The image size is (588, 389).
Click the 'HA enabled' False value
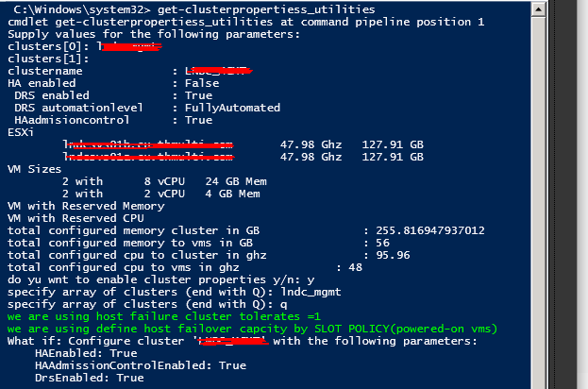[202, 83]
